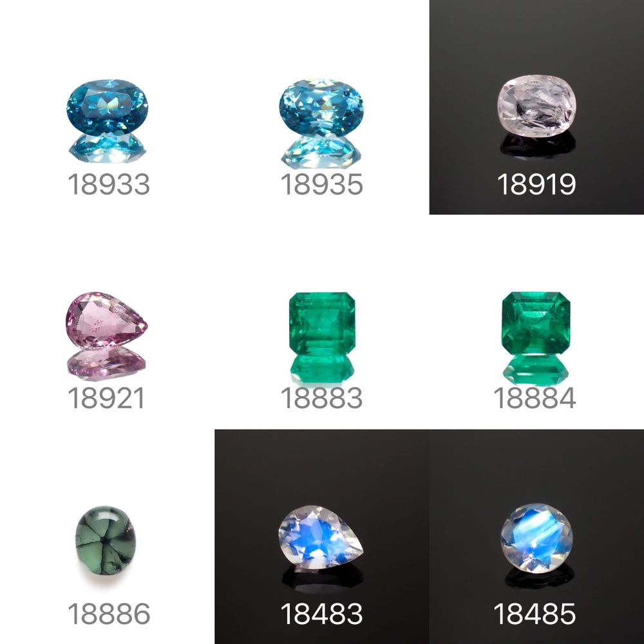Click the number label 18883
This screenshot has height=644, width=644.
point(321,399)
